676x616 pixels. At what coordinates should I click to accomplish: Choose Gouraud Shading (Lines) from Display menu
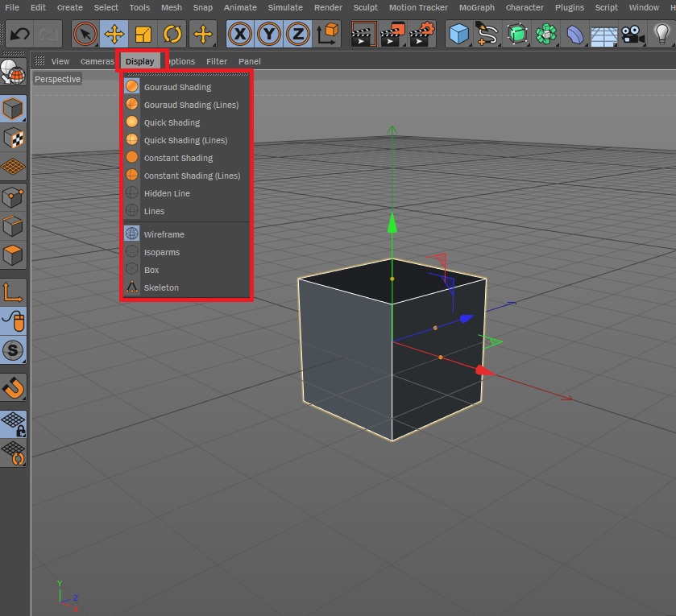(x=191, y=105)
